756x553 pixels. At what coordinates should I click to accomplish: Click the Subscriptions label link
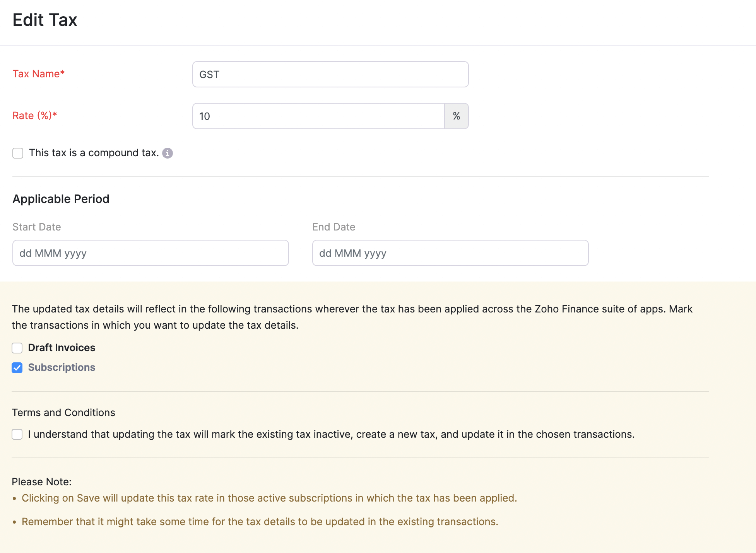click(62, 368)
